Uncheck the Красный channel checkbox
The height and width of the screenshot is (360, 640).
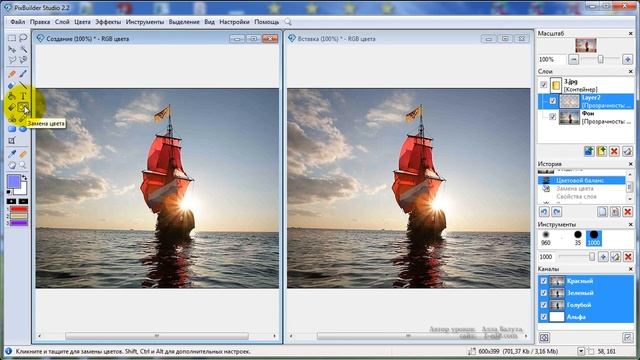pyautogui.click(x=544, y=281)
